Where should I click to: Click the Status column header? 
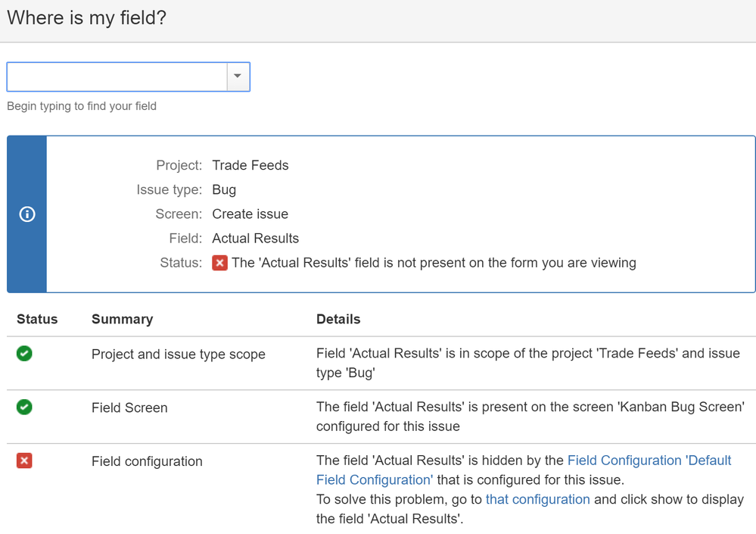pyautogui.click(x=37, y=319)
